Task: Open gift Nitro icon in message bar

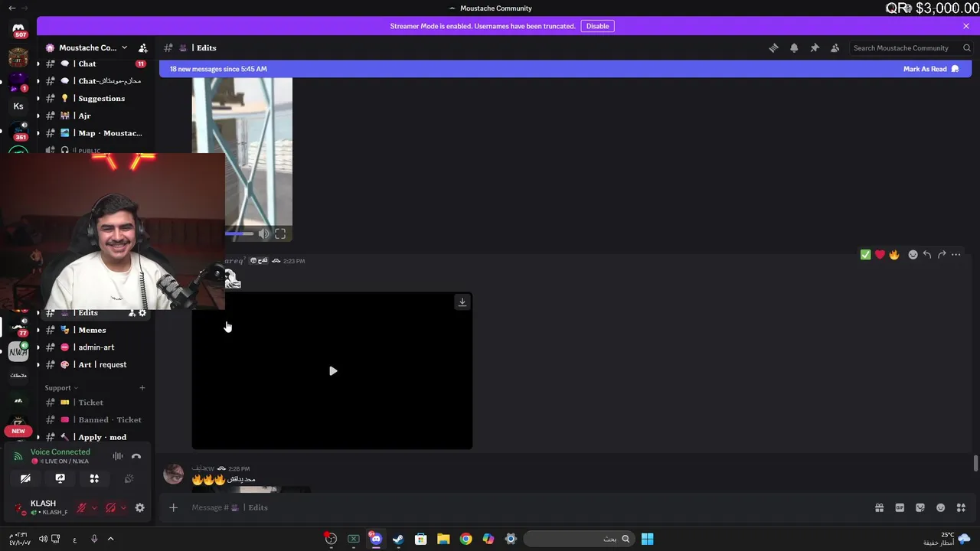Action: point(879,507)
